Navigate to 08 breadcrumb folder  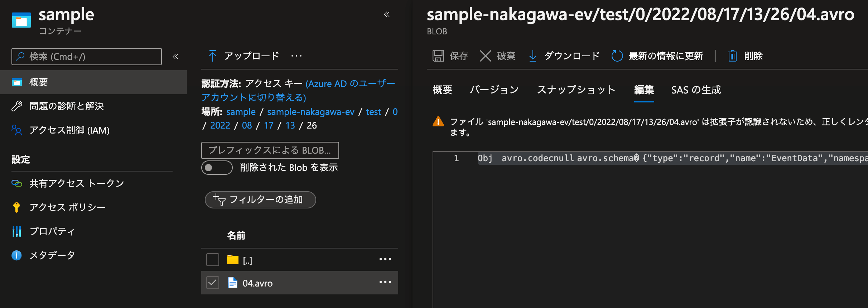[247, 125]
